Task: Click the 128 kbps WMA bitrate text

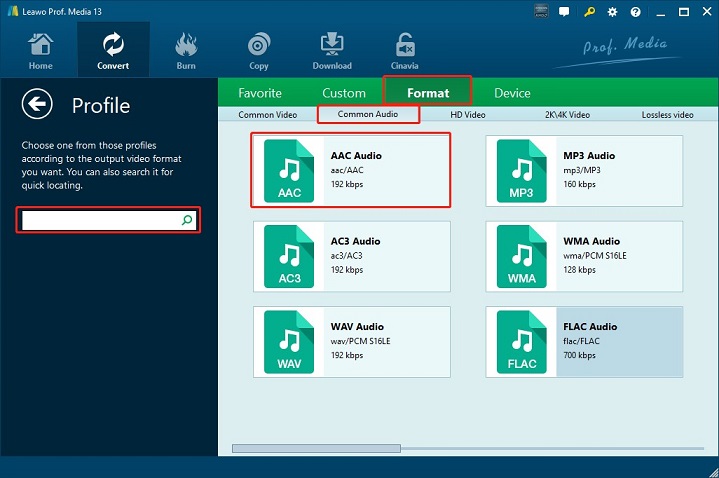Action: 580,270
